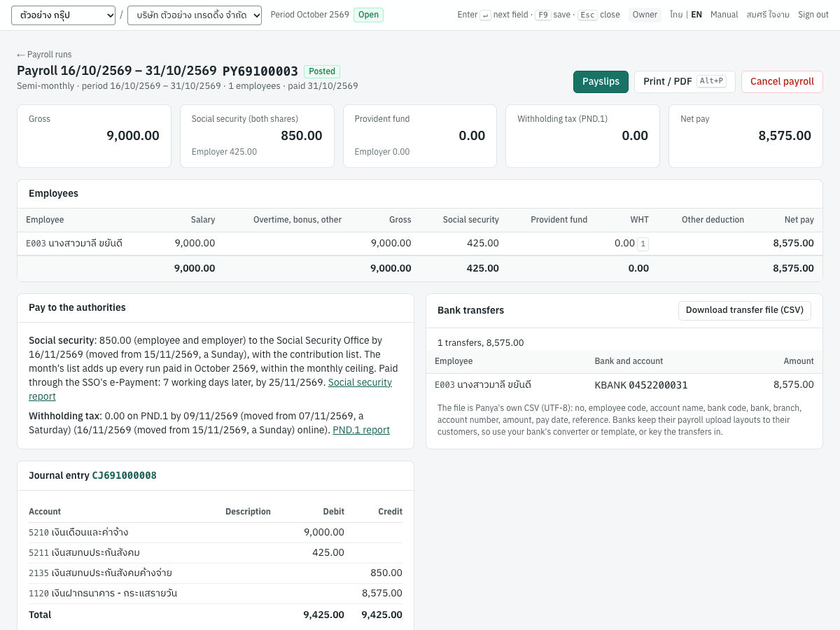The width and height of the screenshot is (840, 630).
Task: Click account 5211 เงินสมทบประกันสังคม row
Action: (216, 553)
